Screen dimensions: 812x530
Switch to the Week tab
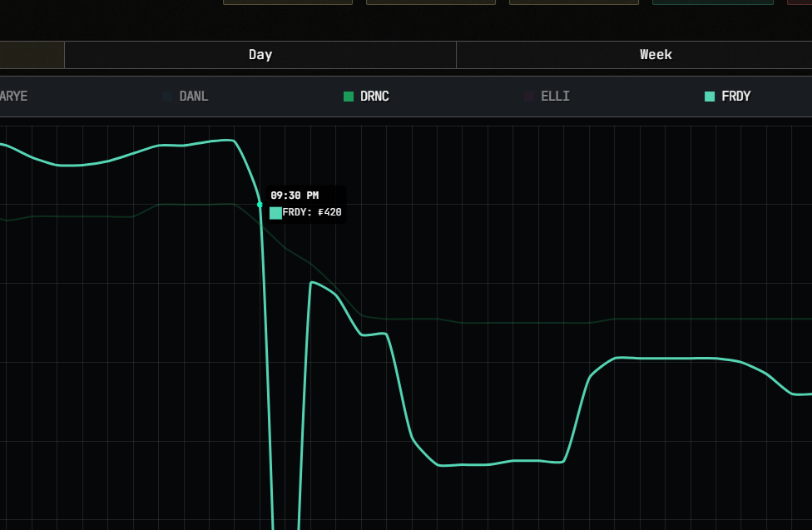(656, 54)
